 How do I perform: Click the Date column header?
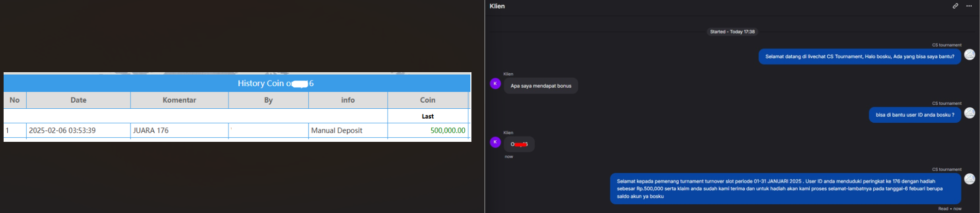pyautogui.click(x=78, y=100)
